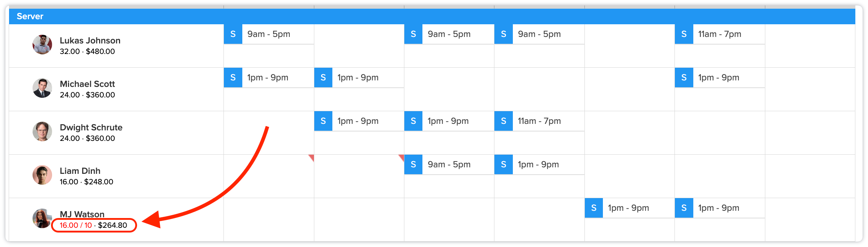Click the MJ Watson employee name
868x247 pixels.
point(82,214)
